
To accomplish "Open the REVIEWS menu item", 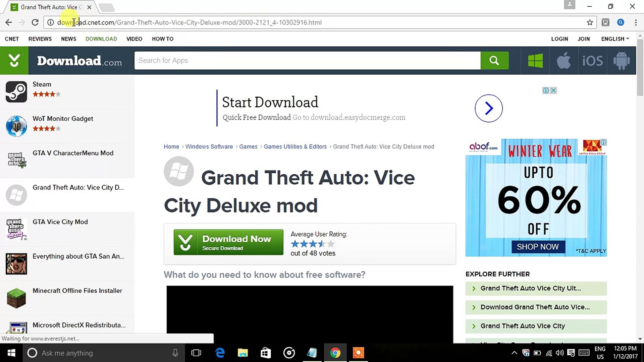I will (40, 39).
